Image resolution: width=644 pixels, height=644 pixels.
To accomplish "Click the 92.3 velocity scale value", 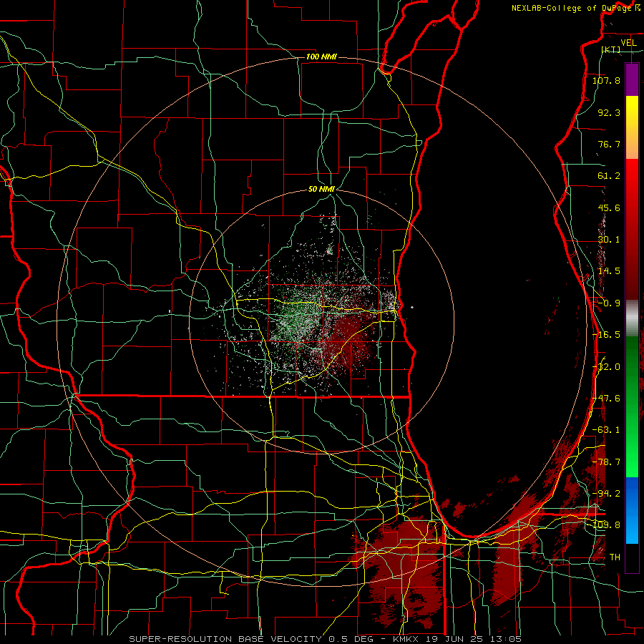I will pyautogui.click(x=609, y=112).
